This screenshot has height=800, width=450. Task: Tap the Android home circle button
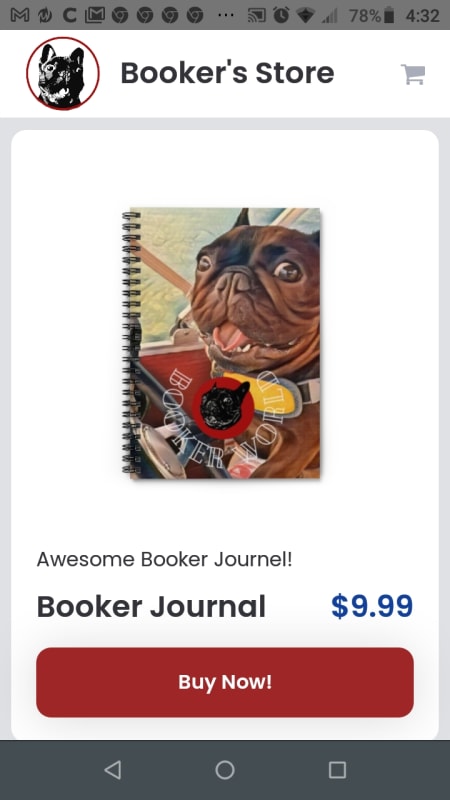225,770
